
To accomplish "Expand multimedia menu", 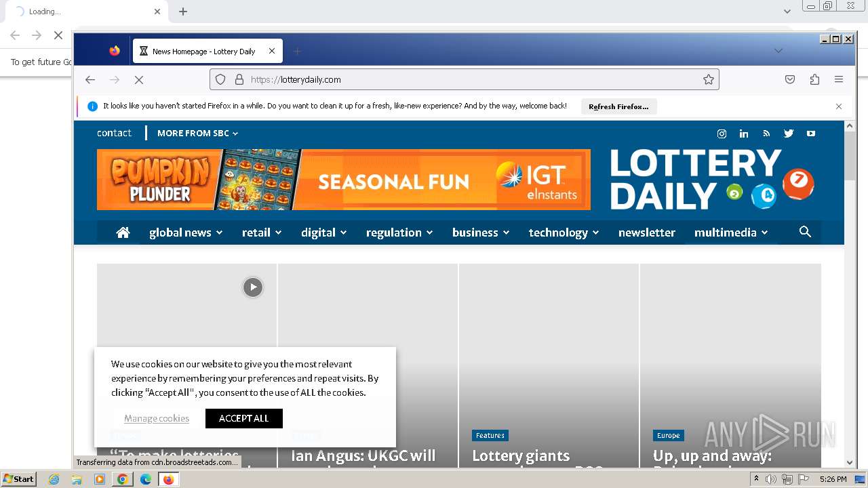I will 731,232.
